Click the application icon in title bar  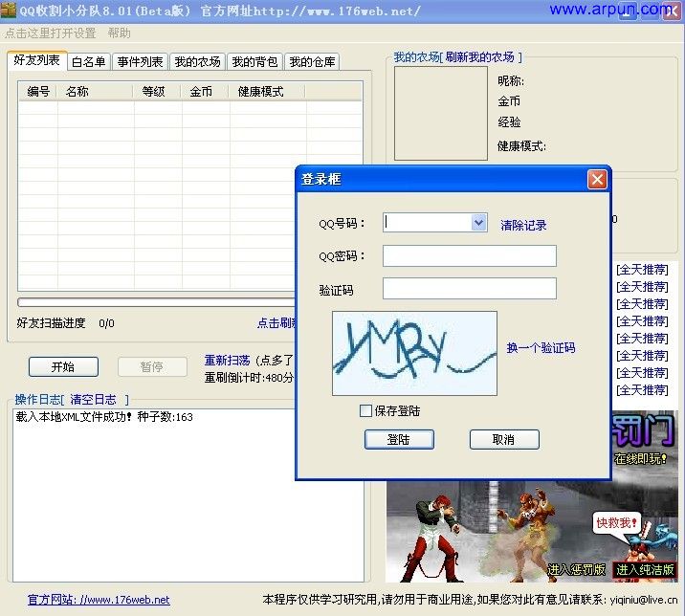[x=8, y=11]
